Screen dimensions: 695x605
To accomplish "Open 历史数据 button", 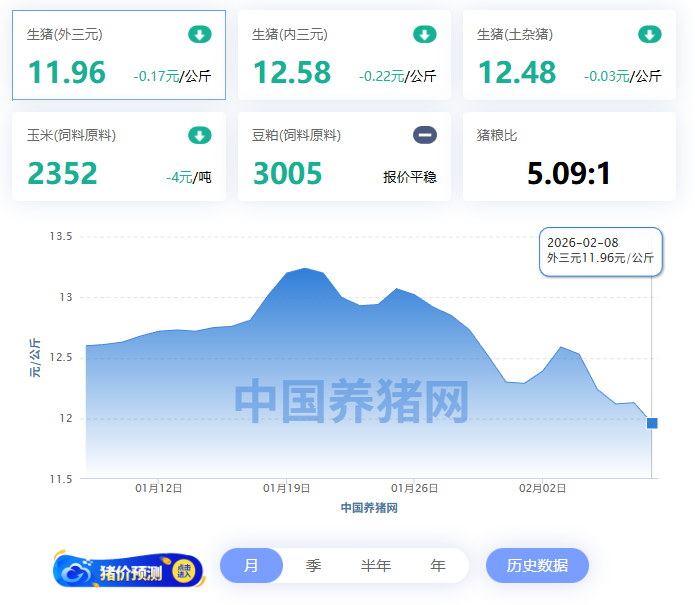I will coord(537,566).
